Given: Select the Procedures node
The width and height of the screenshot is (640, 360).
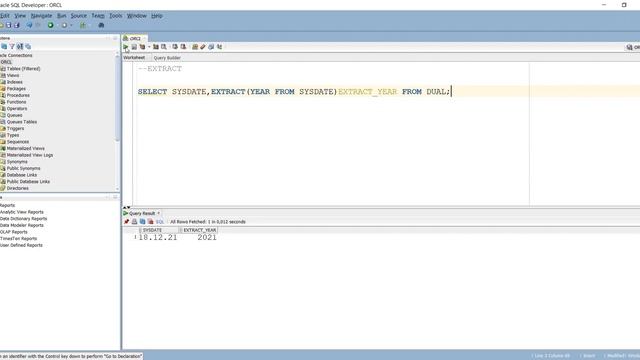Looking at the screenshot, I should point(18,95).
